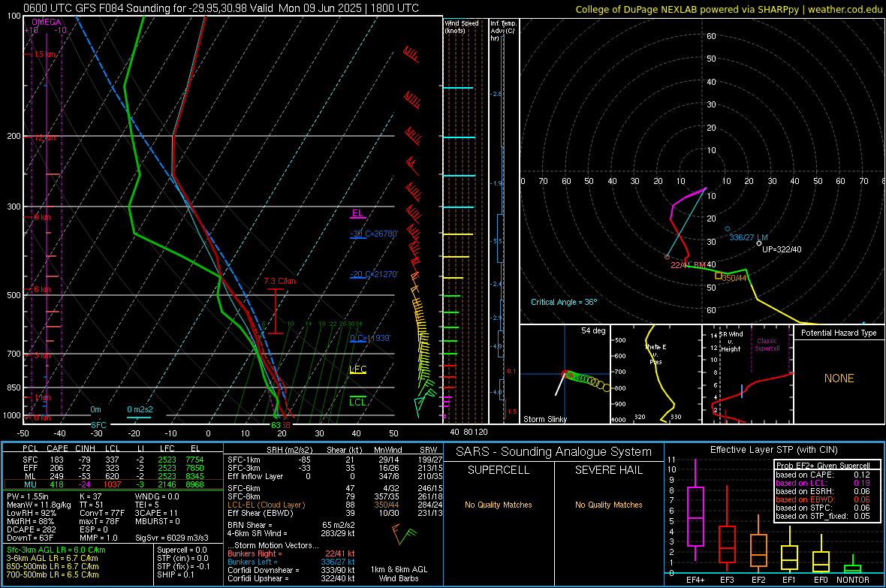Screen dimensions: 886x588
Task: Click the 'Supercell = 0.0' composite value
Action: (x=182, y=550)
